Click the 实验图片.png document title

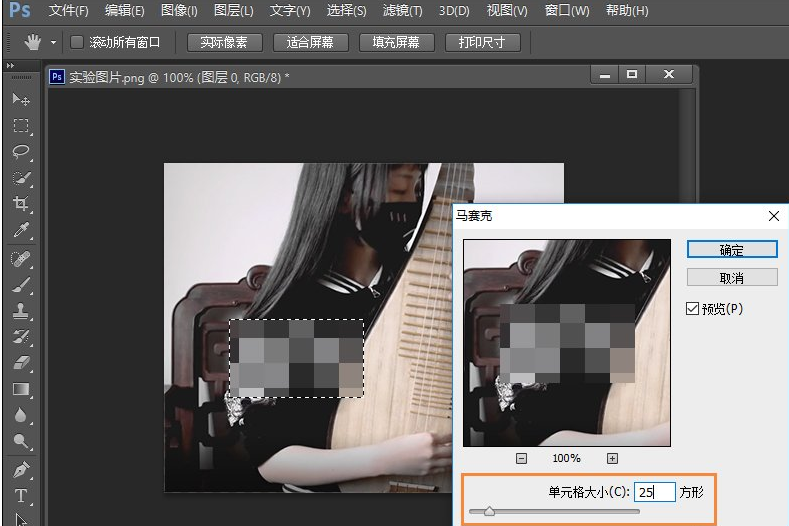tap(179, 78)
